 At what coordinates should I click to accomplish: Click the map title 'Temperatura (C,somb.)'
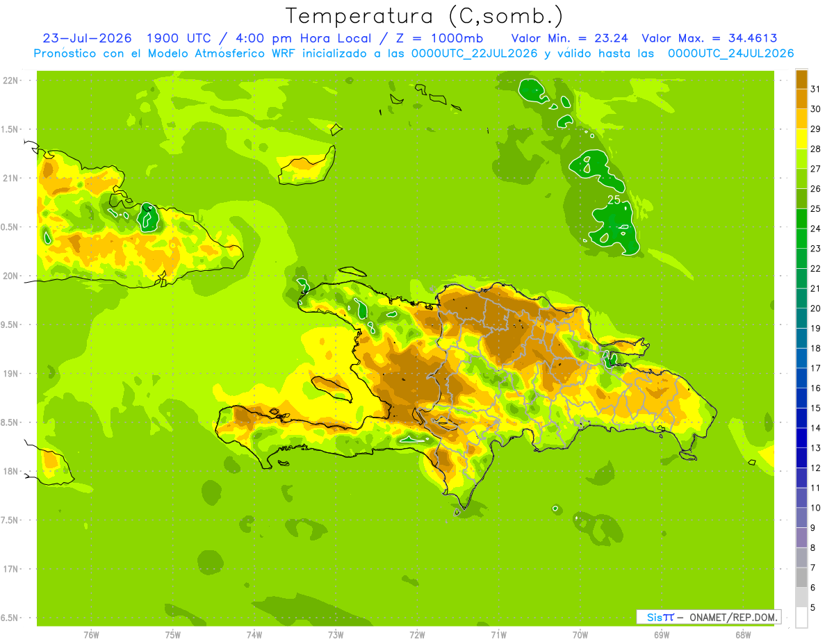click(425, 16)
